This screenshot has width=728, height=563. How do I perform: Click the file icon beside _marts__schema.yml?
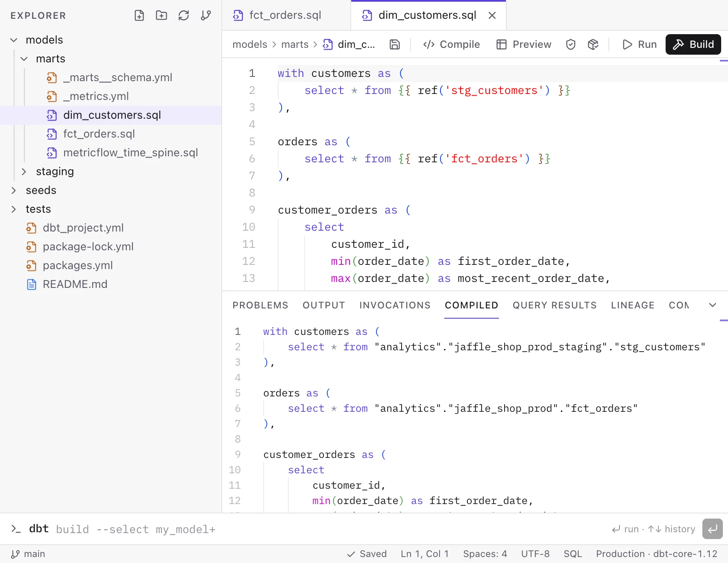(52, 78)
